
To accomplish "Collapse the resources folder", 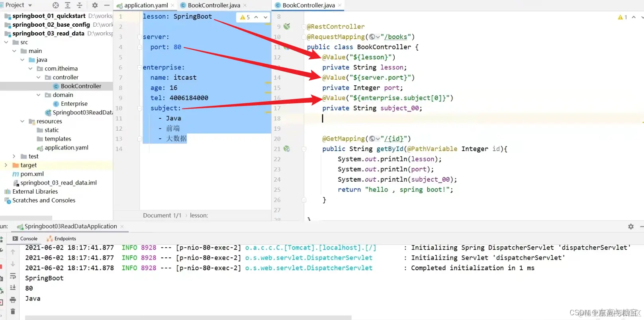I will point(22,121).
